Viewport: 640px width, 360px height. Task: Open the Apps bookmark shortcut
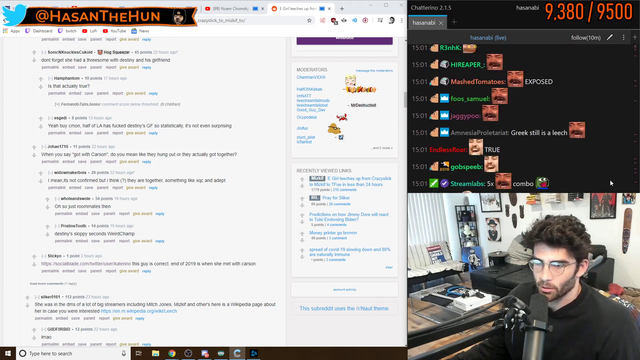[x=11, y=31]
